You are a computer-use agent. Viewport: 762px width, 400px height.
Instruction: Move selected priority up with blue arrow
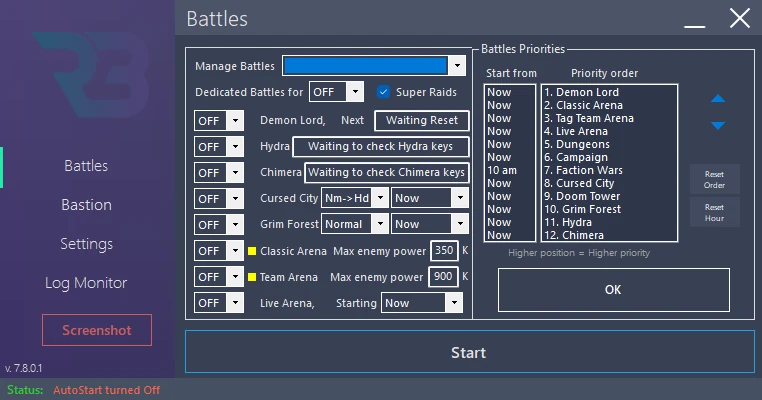(718, 99)
